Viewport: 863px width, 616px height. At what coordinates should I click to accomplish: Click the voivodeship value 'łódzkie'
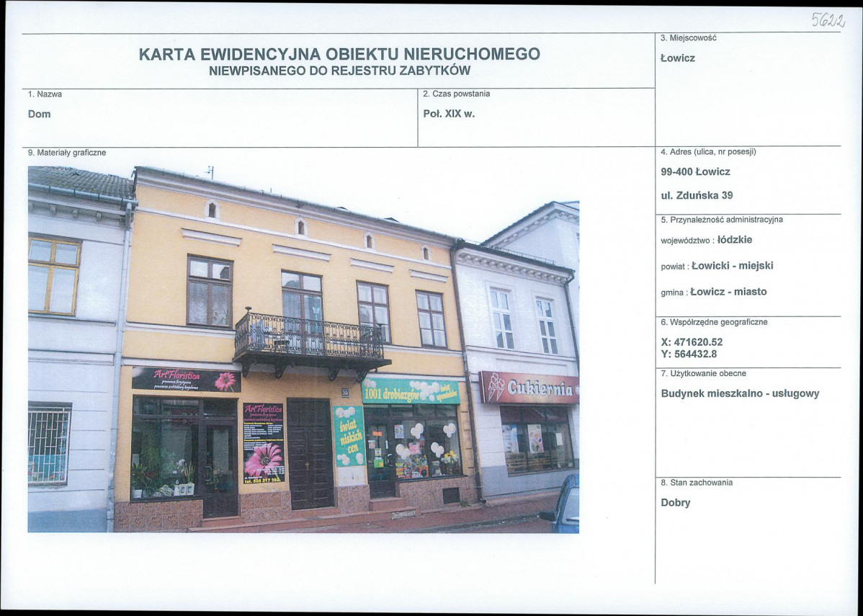735,240
